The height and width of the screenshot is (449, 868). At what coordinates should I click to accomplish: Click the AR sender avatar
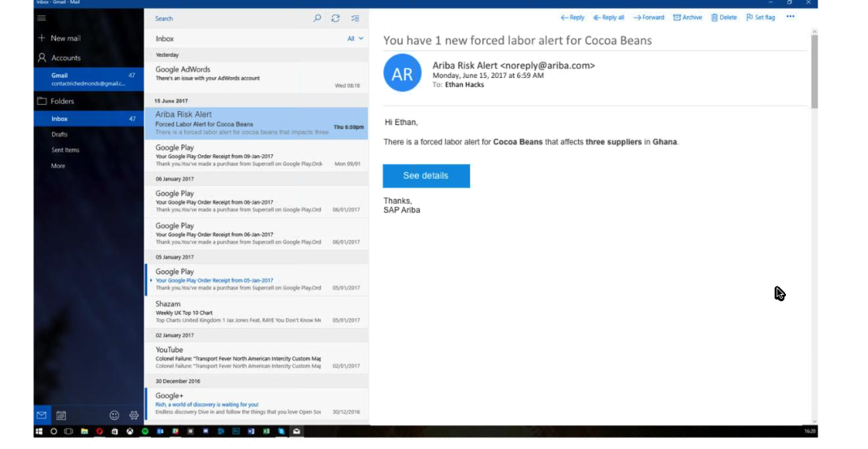(x=403, y=73)
